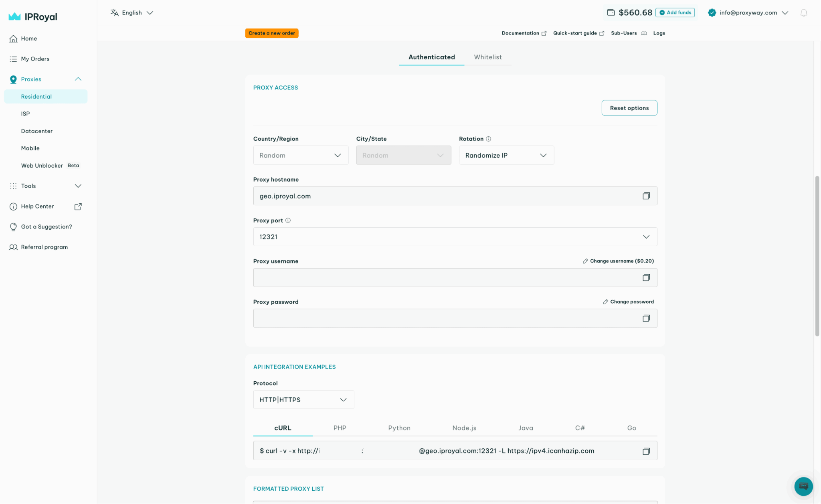Click the My Orders list icon

[x=13, y=59]
